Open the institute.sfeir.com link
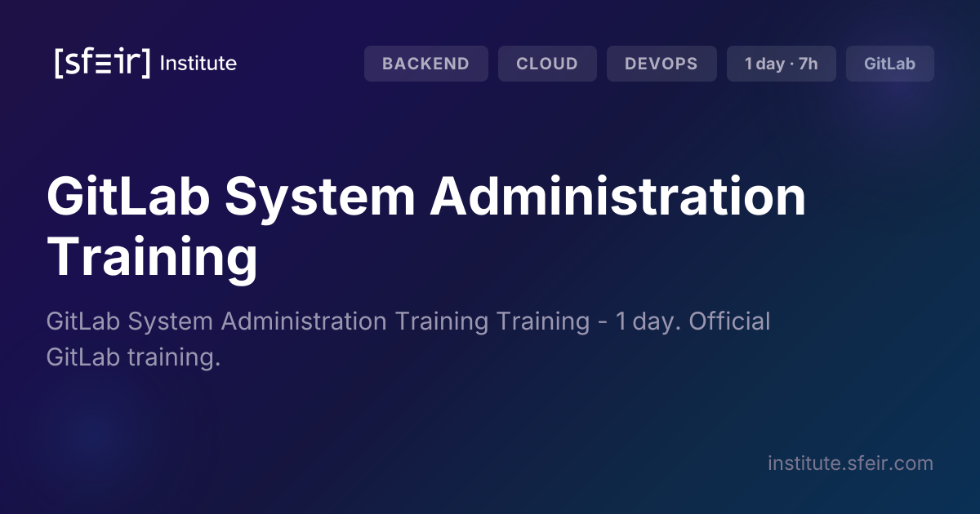980x514 pixels. tap(850, 463)
